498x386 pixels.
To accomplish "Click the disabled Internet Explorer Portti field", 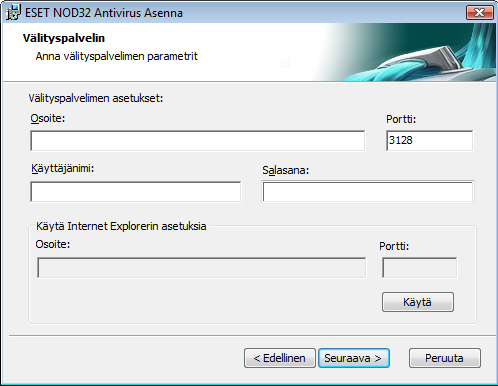I will pos(420,268).
